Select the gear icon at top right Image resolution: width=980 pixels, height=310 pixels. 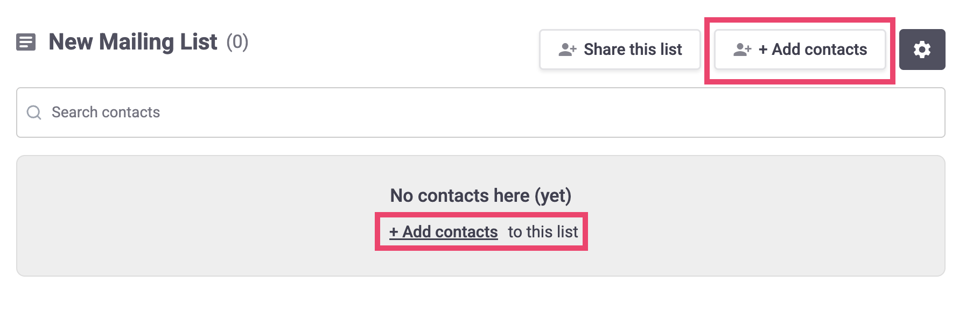tap(922, 49)
